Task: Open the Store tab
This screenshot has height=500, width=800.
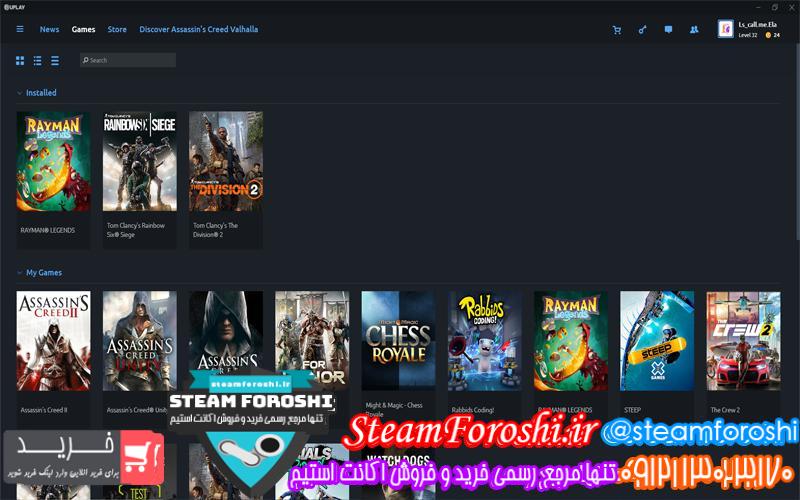Action: tap(117, 29)
